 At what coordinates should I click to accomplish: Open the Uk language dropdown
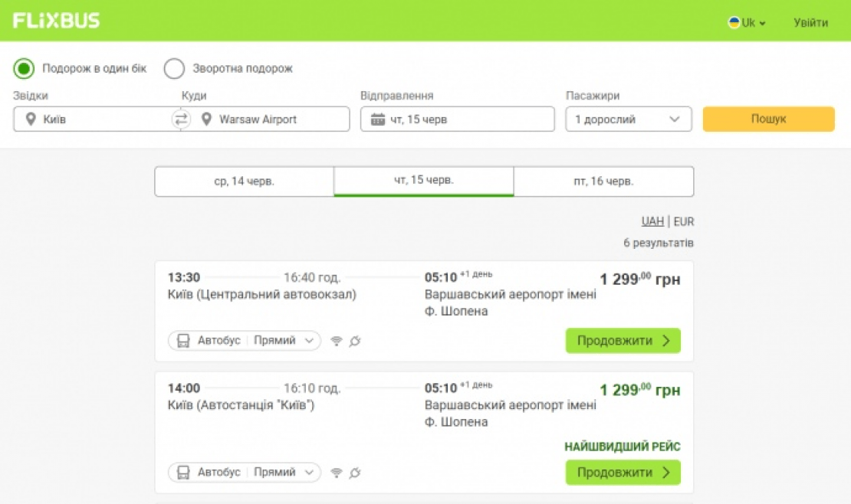pyautogui.click(x=747, y=23)
